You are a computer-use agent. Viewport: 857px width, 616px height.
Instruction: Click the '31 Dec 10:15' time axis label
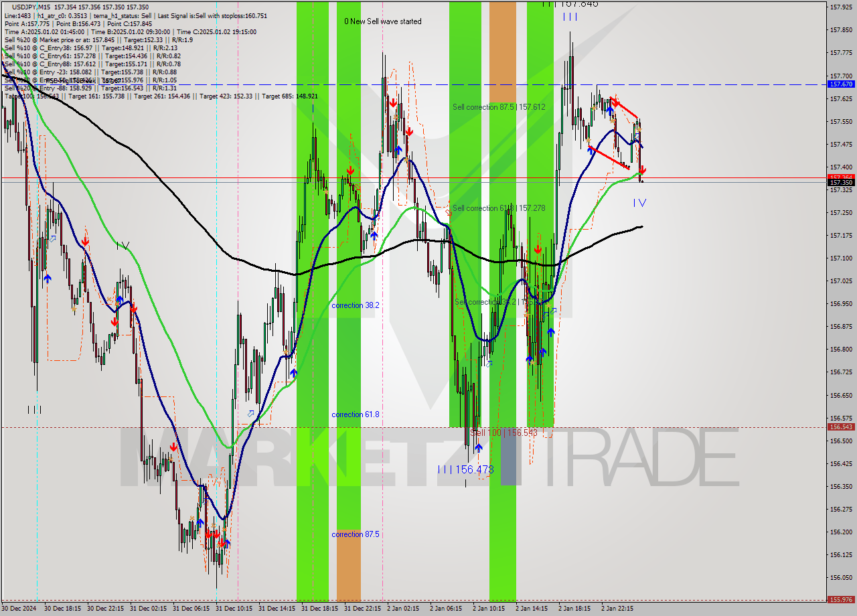coord(234,609)
